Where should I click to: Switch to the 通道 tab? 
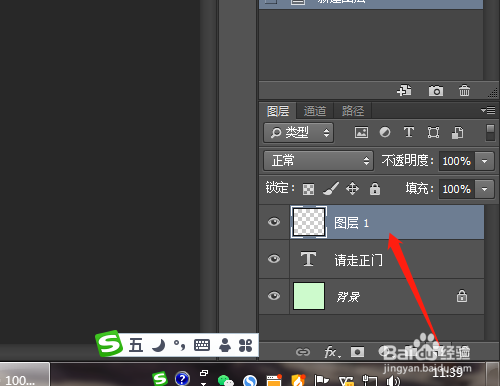click(x=315, y=111)
